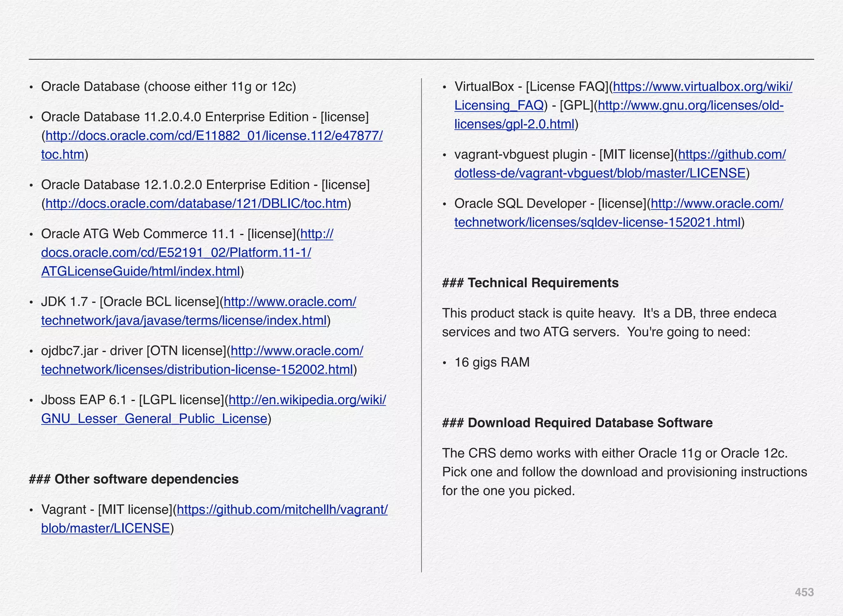Click the '### Download Required Database Software' heading
Screen dimensions: 843x616
point(577,423)
